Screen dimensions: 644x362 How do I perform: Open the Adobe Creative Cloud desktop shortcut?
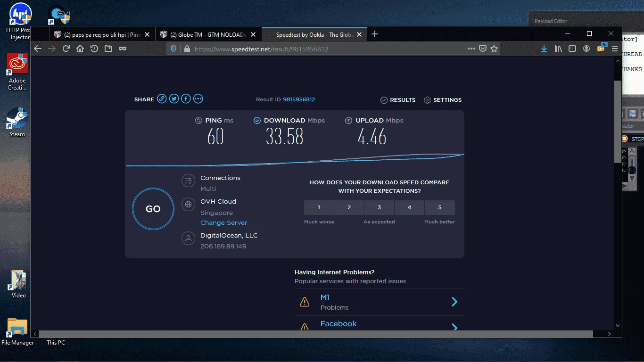17,72
